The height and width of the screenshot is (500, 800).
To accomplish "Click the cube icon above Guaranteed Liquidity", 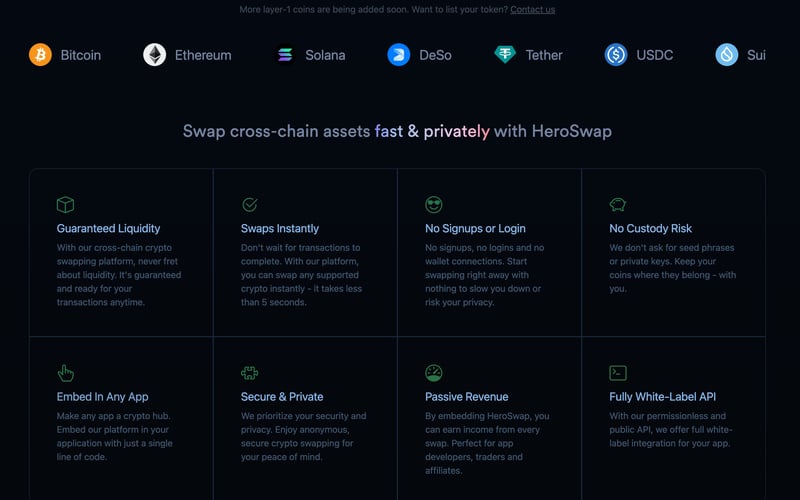I will coord(65,205).
